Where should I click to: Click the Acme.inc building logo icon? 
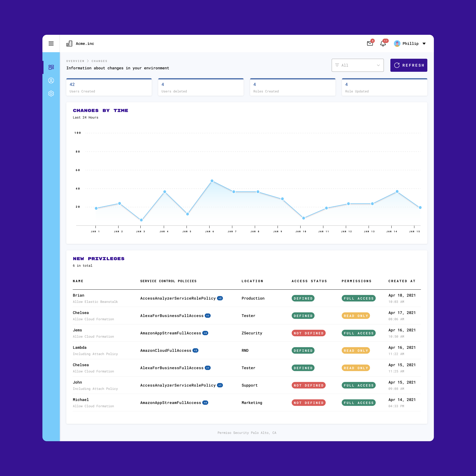[x=69, y=44]
